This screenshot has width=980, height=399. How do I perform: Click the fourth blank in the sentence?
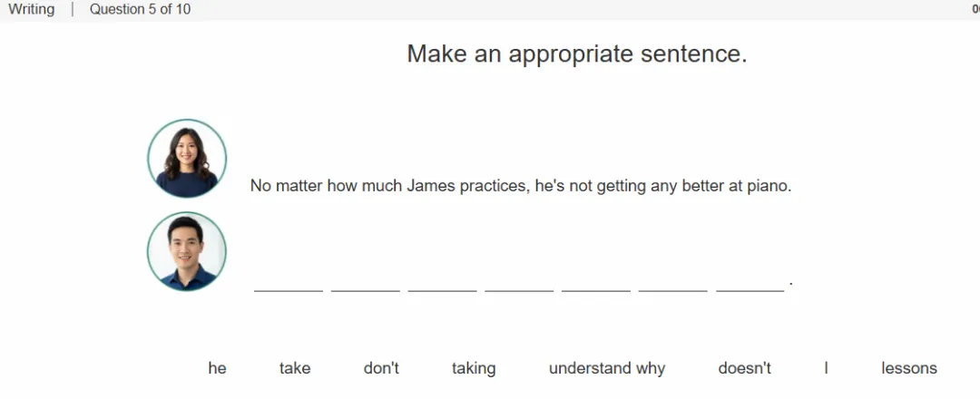coord(519,283)
